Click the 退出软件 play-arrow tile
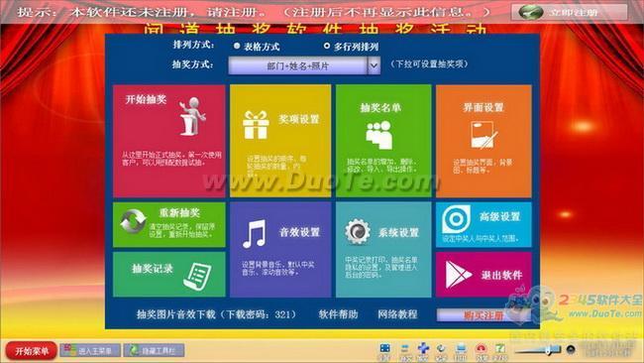Screen dimensions: 644x363 pos(483,274)
